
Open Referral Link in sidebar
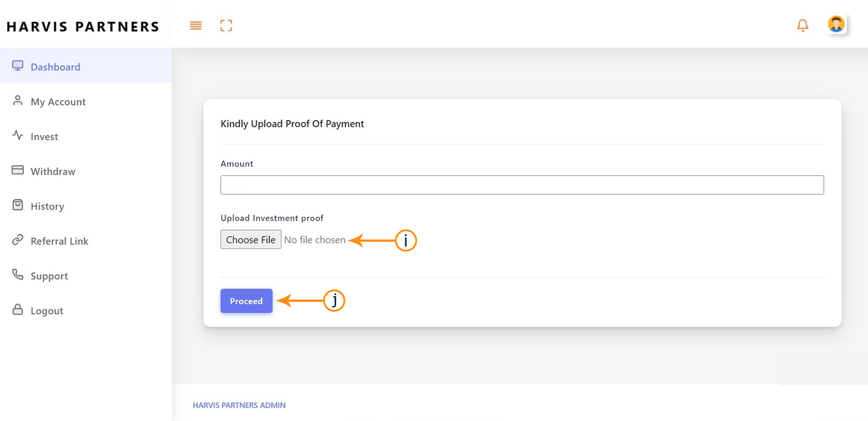point(59,241)
